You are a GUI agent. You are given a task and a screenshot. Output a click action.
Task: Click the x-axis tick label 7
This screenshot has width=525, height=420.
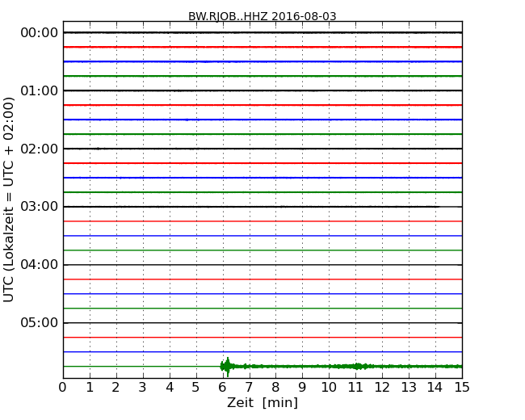click(249, 388)
